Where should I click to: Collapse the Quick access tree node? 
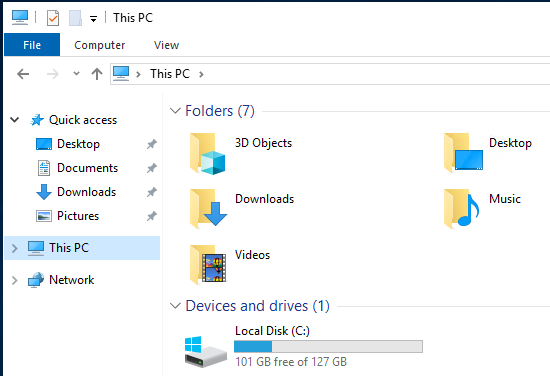(x=14, y=120)
